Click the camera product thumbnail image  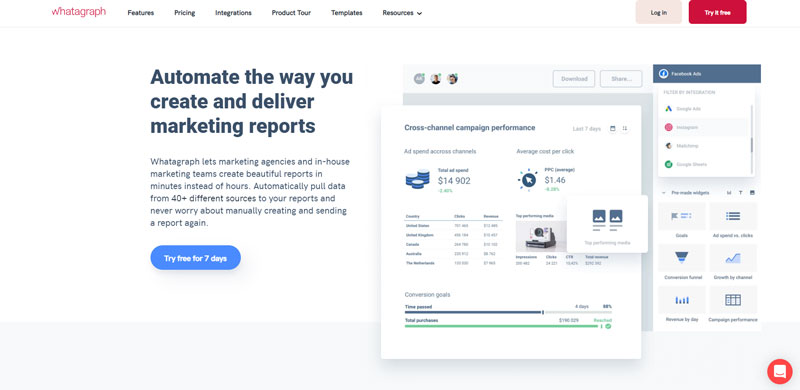[x=541, y=236]
